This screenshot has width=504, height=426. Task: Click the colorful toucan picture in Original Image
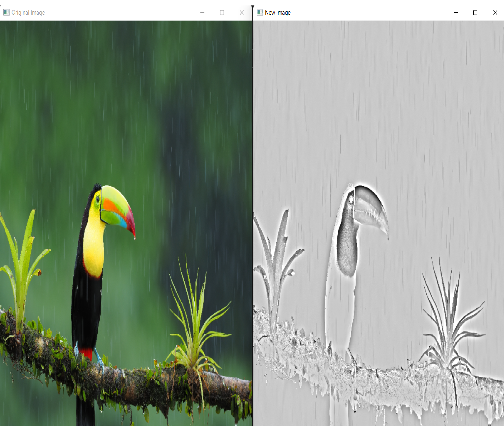(x=126, y=223)
